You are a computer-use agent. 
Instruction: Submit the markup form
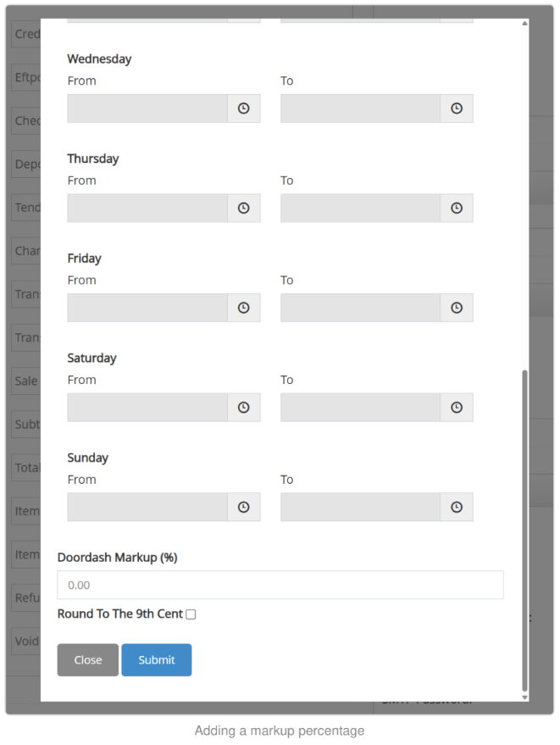157,660
